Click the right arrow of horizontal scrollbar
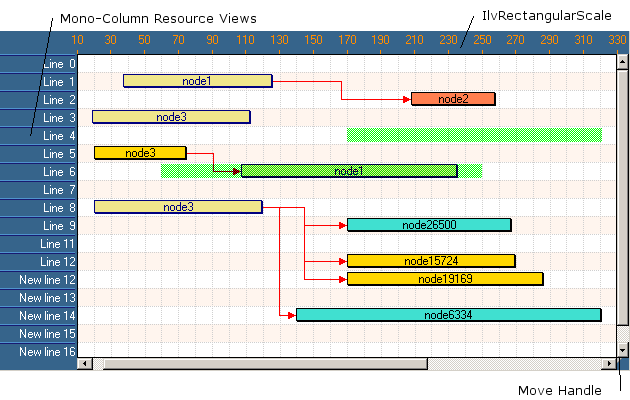 (607, 364)
